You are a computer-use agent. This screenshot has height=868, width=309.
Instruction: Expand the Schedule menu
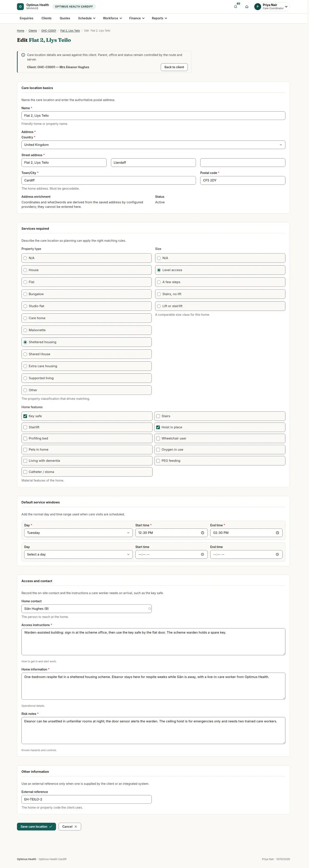click(x=87, y=18)
